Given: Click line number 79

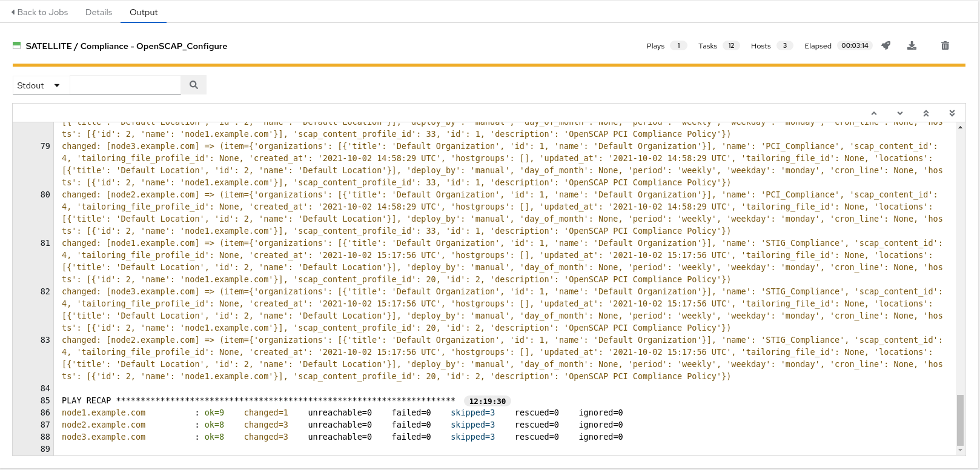Looking at the screenshot, I should coord(45,146).
